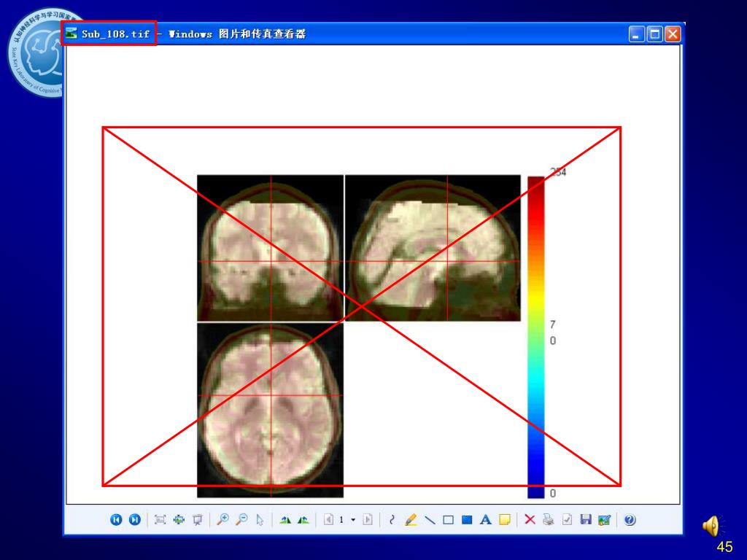Save with the floppy disk icon
This screenshot has height=560, width=747.
[x=586, y=519]
